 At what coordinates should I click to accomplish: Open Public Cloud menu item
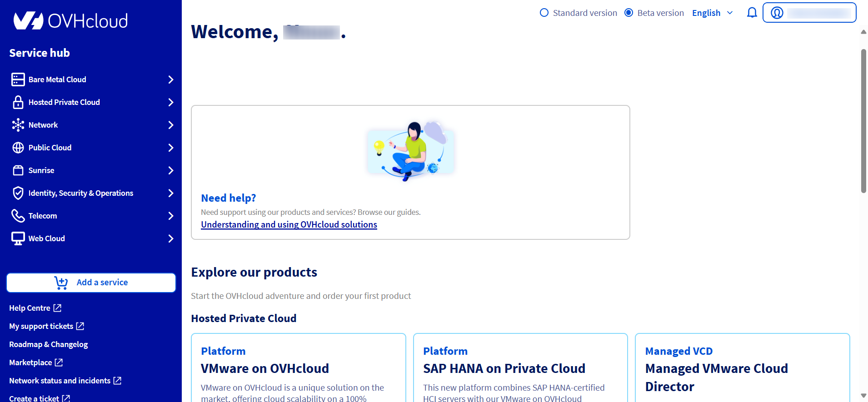tap(91, 148)
